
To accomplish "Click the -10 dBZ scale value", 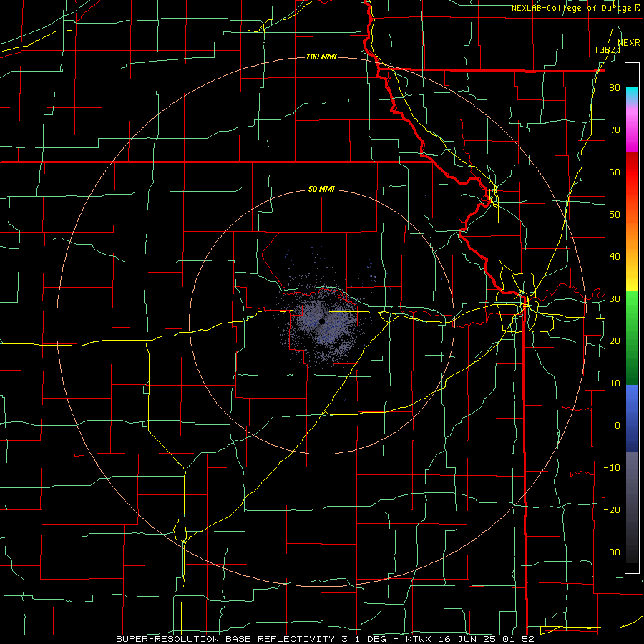I will pos(612,467).
